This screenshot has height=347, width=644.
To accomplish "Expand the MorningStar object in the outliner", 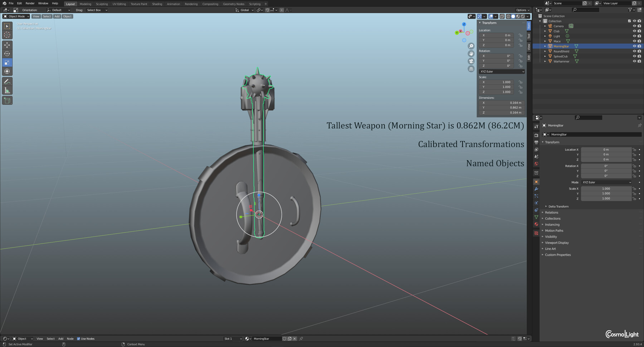I will coord(545,46).
